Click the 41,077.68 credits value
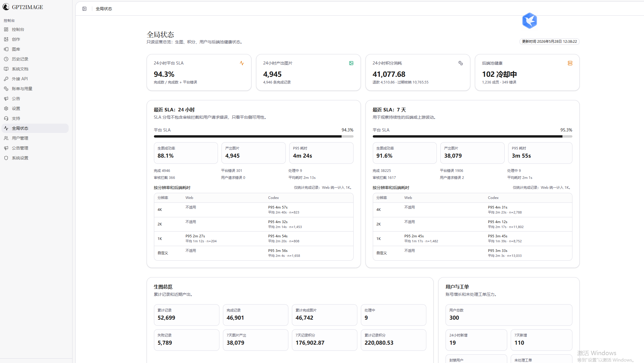The height and width of the screenshot is (363, 644). pyautogui.click(x=389, y=74)
